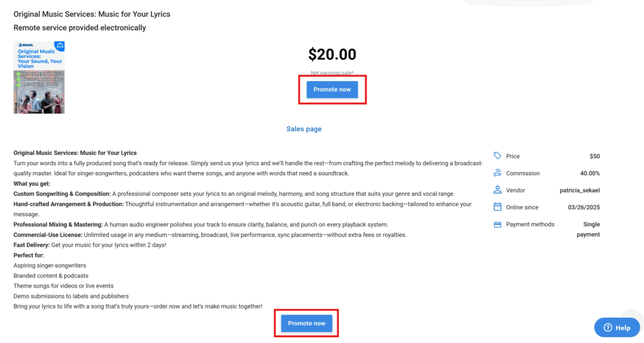Click the price tag icon
The width and height of the screenshot is (644, 343).
[497, 156]
